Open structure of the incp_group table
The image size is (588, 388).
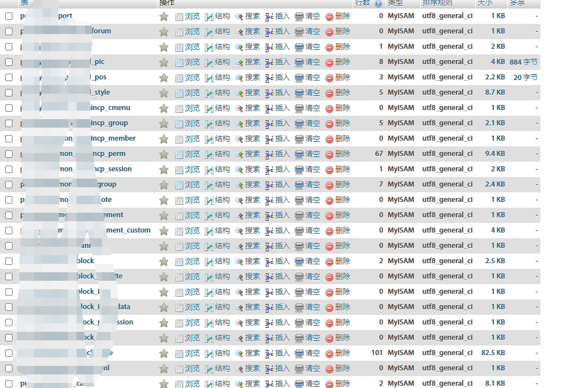[217, 123]
